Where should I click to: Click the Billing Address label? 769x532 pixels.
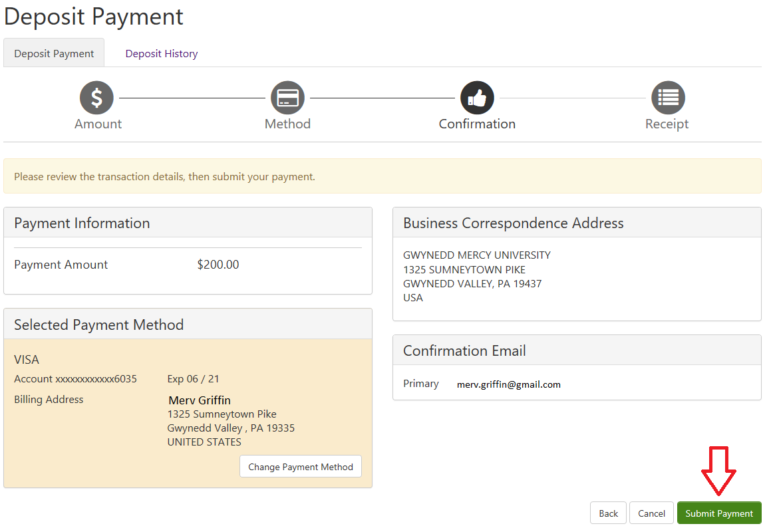[49, 400]
